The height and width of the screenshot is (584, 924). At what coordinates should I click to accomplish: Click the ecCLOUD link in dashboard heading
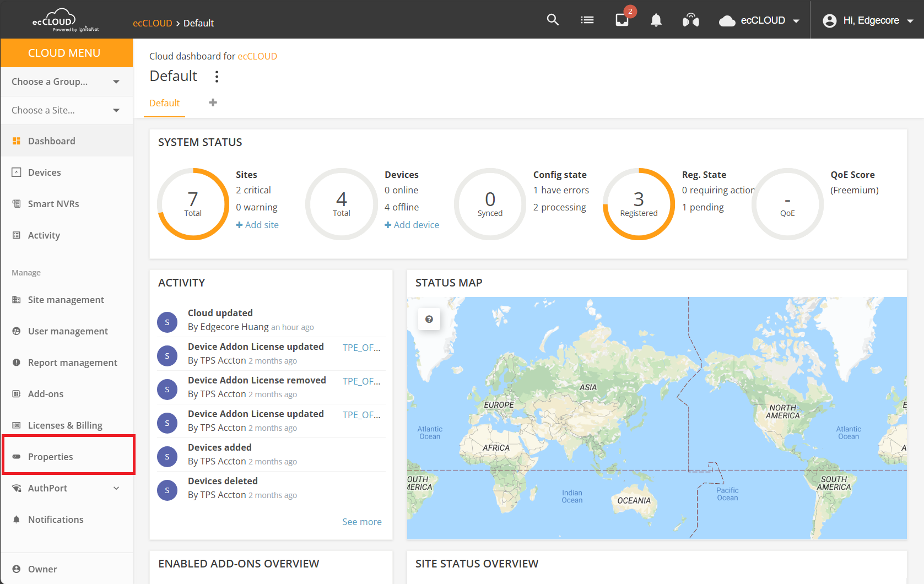[x=257, y=56]
